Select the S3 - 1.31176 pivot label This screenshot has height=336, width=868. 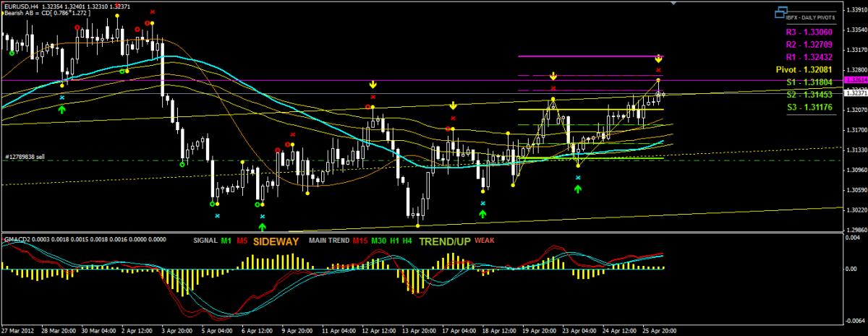pos(809,108)
